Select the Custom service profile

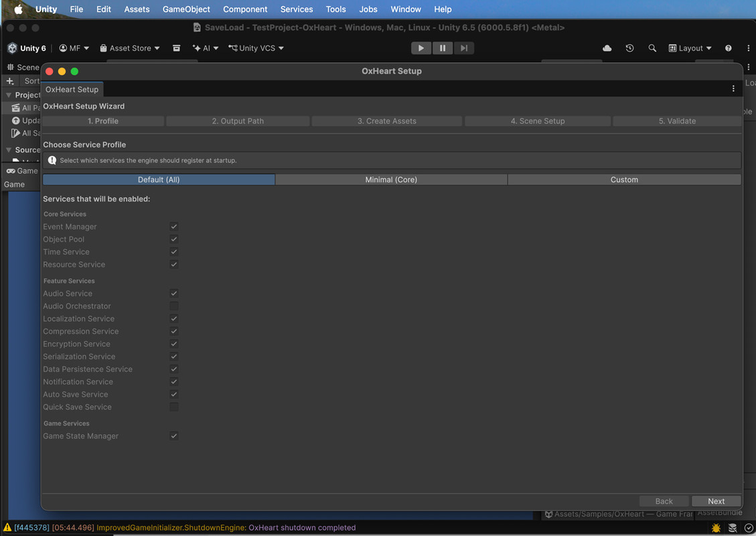[x=624, y=180]
